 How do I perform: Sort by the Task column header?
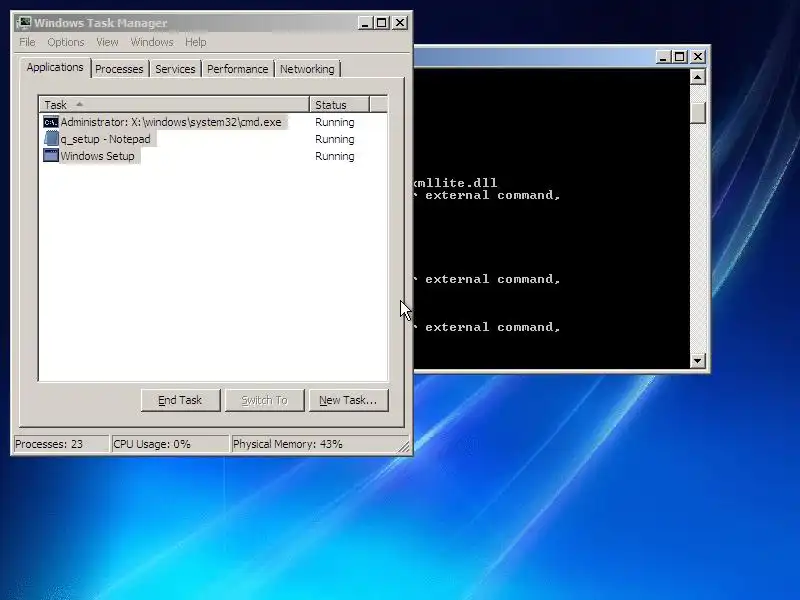pyautogui.click(x=174, y=105)
